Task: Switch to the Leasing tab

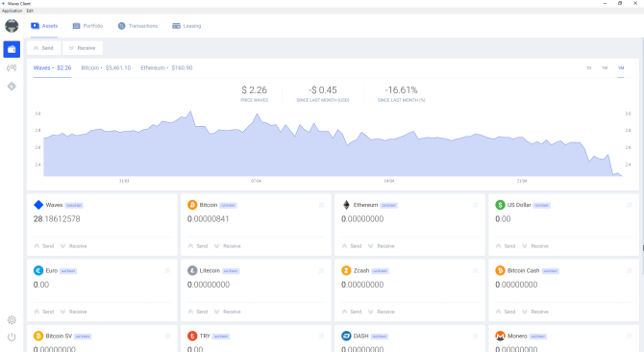Action: click(x=186, y=26)
